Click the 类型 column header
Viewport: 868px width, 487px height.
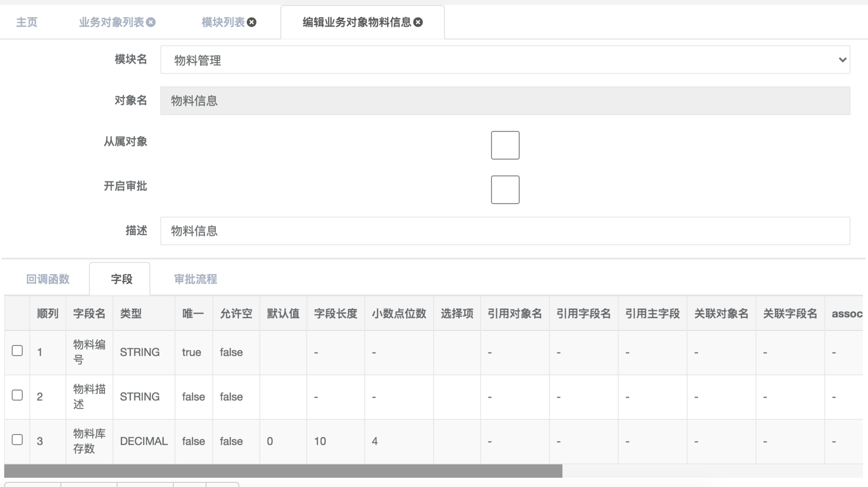tap(144, 313)
